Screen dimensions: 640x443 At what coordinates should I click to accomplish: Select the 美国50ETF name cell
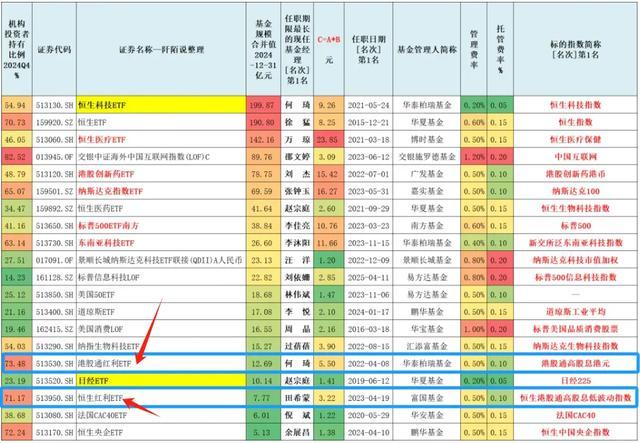point(161,294)
